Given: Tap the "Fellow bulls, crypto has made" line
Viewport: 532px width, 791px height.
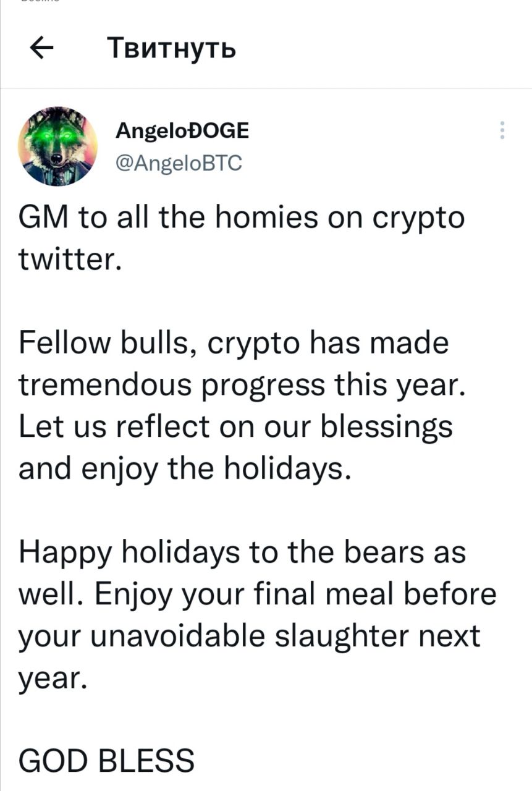Looking at the screenshot, I should [x=234, y=344].
